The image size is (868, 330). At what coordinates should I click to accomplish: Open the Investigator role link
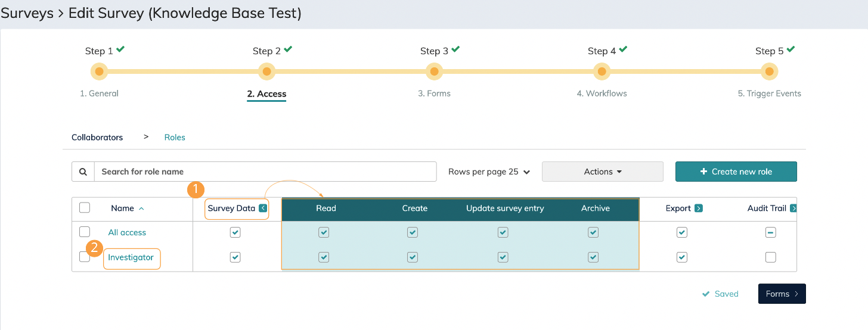pos(131,257)
